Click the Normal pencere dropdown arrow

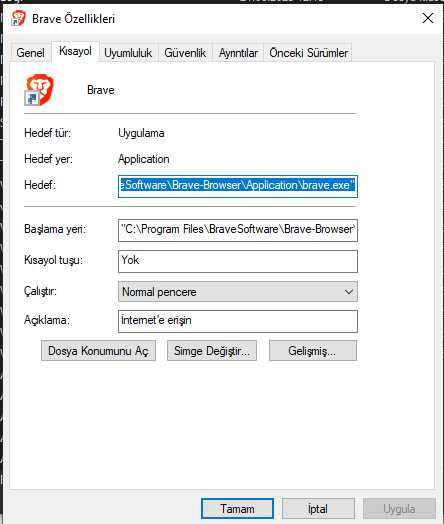[349, 292]
